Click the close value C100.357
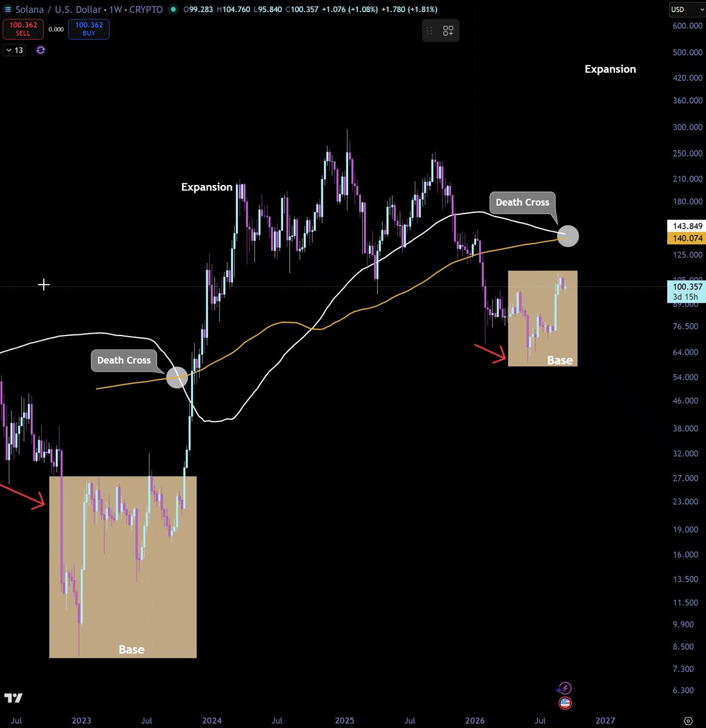Image resolution: width=706 pixels, height=728 pixels. (301, 10)
